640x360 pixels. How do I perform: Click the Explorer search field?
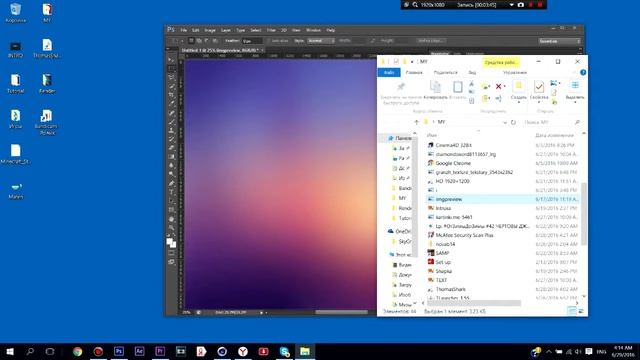point(552,122)
